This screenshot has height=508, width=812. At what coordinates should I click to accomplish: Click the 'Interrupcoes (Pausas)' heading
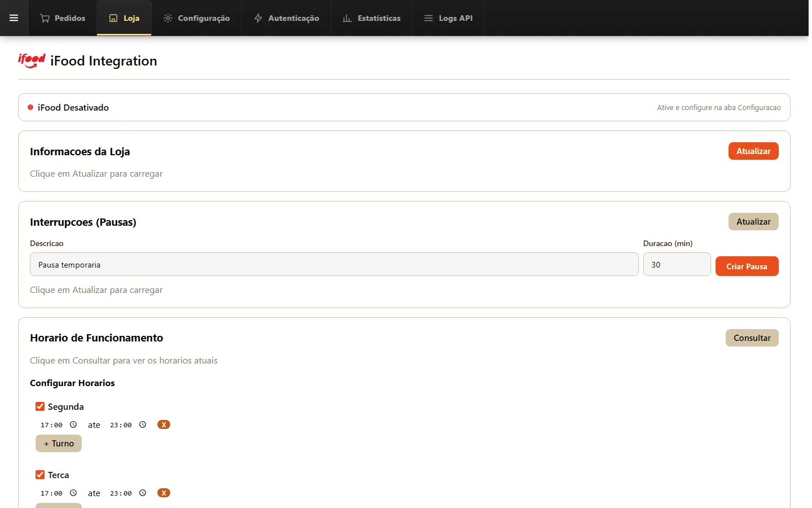(x=83, y=222)
